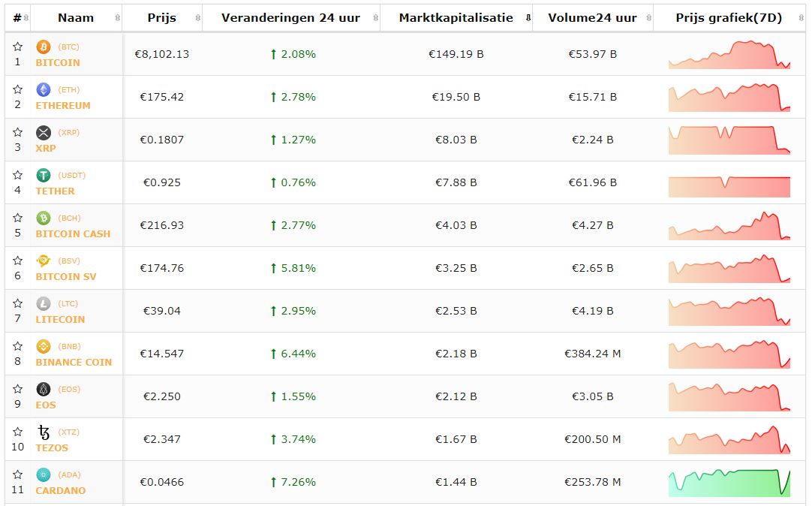Click the Bitcoin coin logo icon
The height and width of the screenshot is (506, 812).
pos(44,47)
